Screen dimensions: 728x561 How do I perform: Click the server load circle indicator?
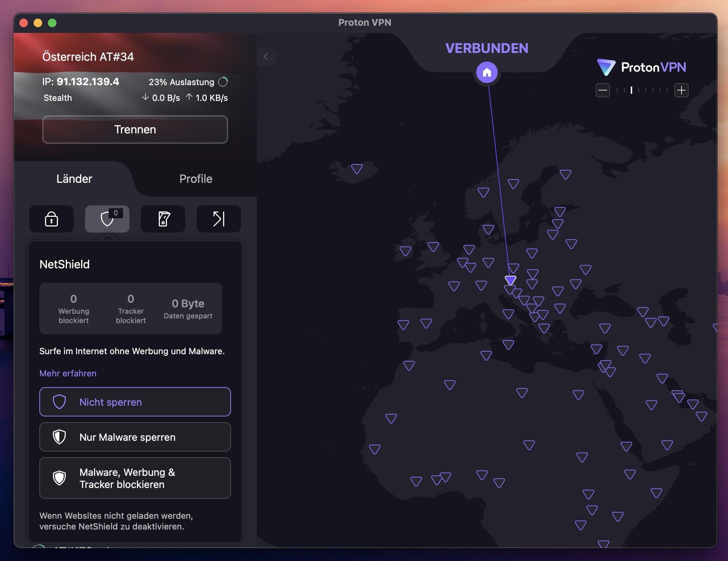click(223, 82)
